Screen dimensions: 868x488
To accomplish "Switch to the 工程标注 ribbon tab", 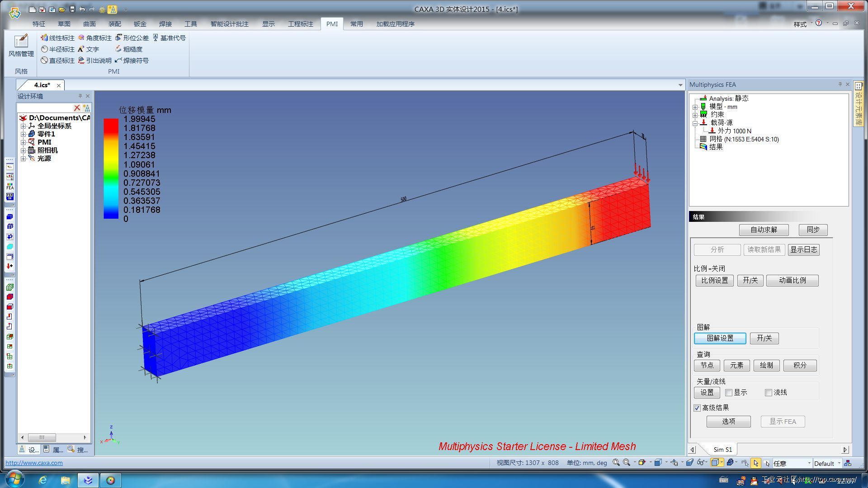I will pyautogui.click(x=301, y=24).
